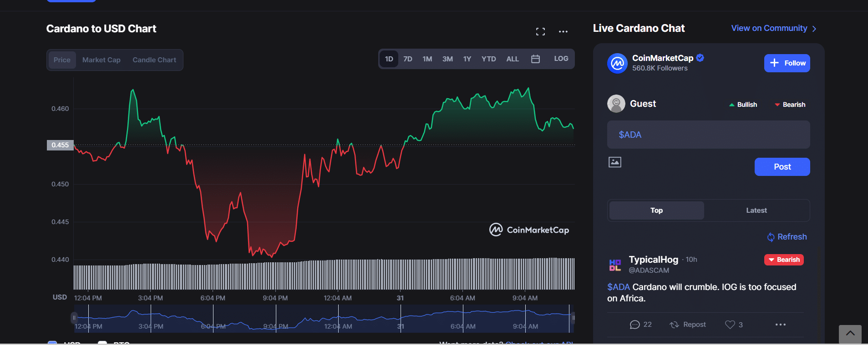Image resolution: width=868 pixels, height=345 pixels.
Task: Mark your sentiment as Bearish
Action: click(790, 105)
